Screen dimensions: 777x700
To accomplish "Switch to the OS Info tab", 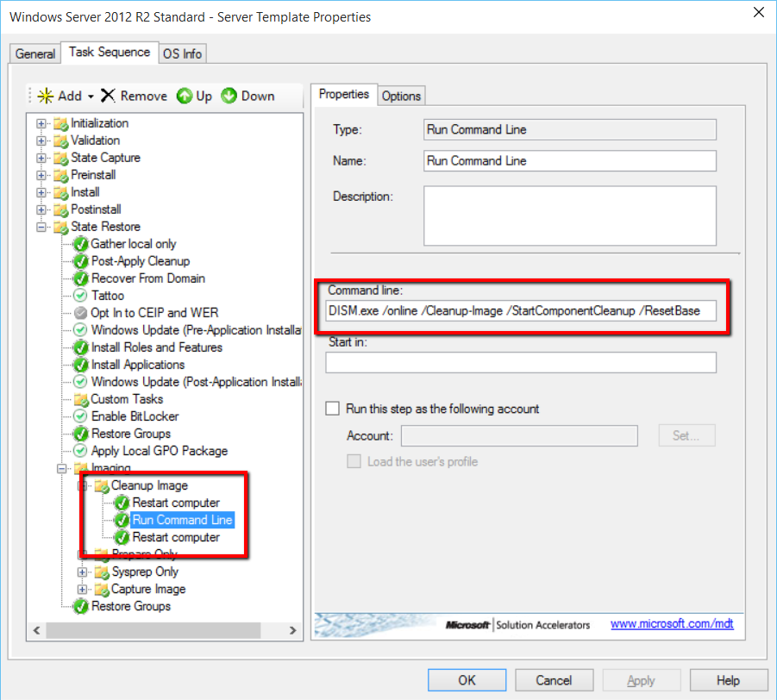I will point(182,53).
